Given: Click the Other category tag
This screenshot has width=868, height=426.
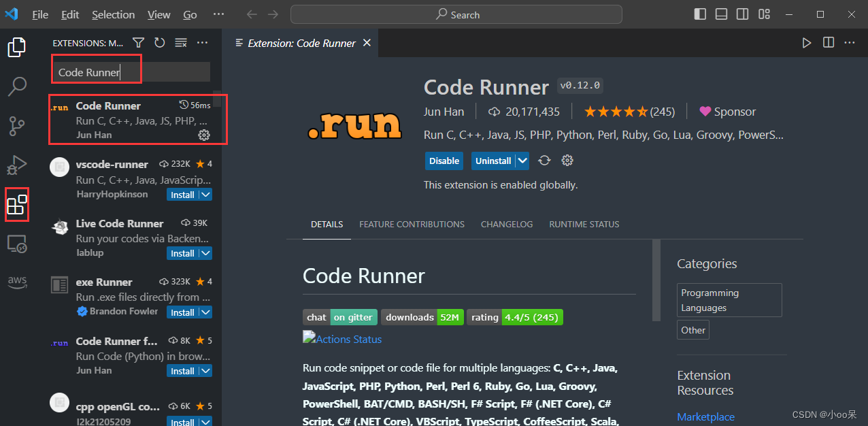Looking at the screenshot, I should [x=693, y=330].
